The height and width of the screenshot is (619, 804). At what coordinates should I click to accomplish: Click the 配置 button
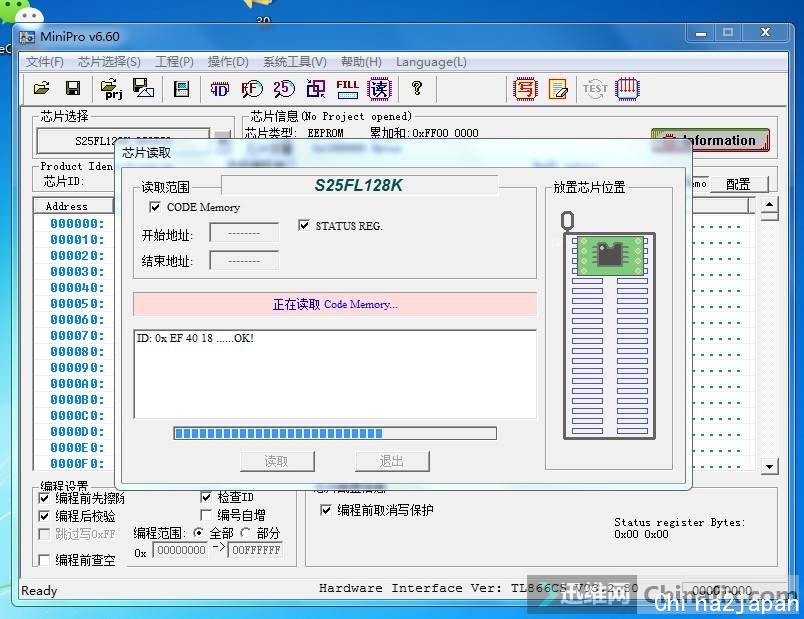pos(738,184)
